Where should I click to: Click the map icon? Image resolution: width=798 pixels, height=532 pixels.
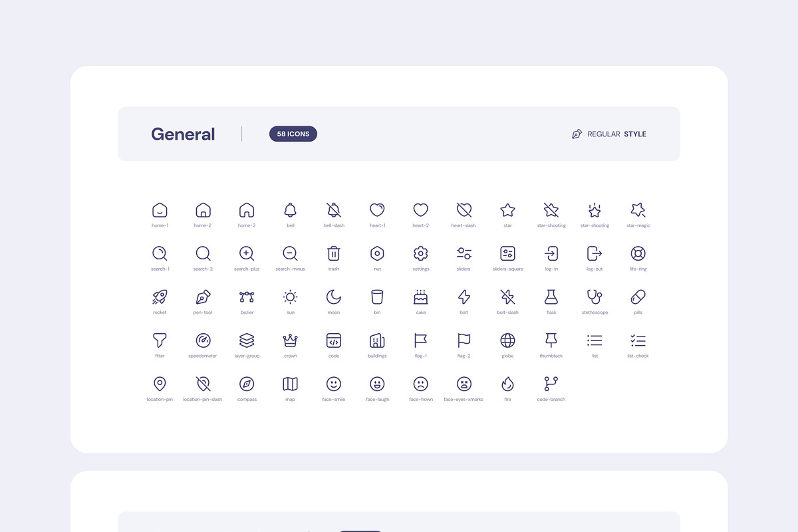290,384
